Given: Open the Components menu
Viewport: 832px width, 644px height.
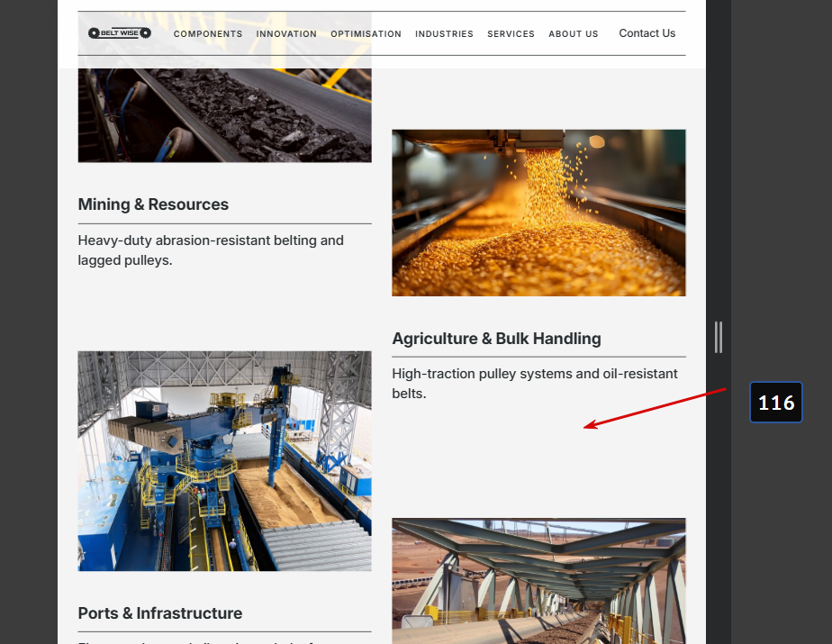Looking at the screenshot, I should [x=208, y=34].
